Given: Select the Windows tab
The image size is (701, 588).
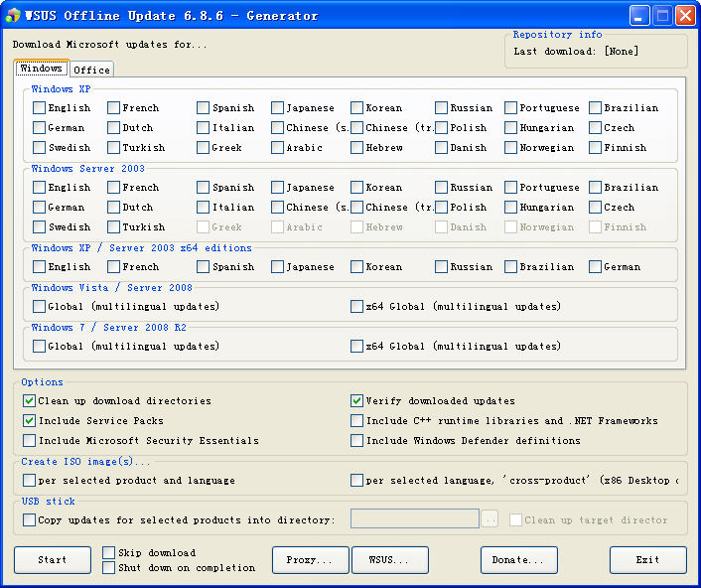Looking at the screenshot, I should (x=41, y=69).
